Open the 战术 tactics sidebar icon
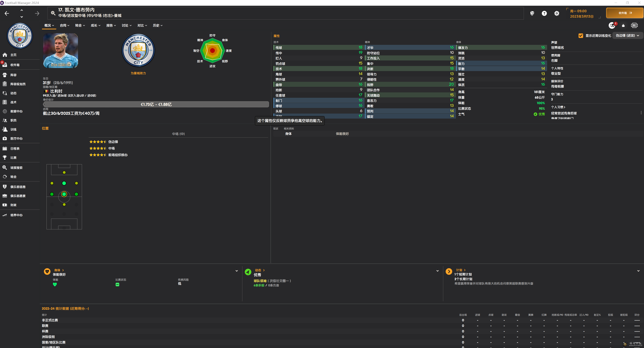 (5, 102)
